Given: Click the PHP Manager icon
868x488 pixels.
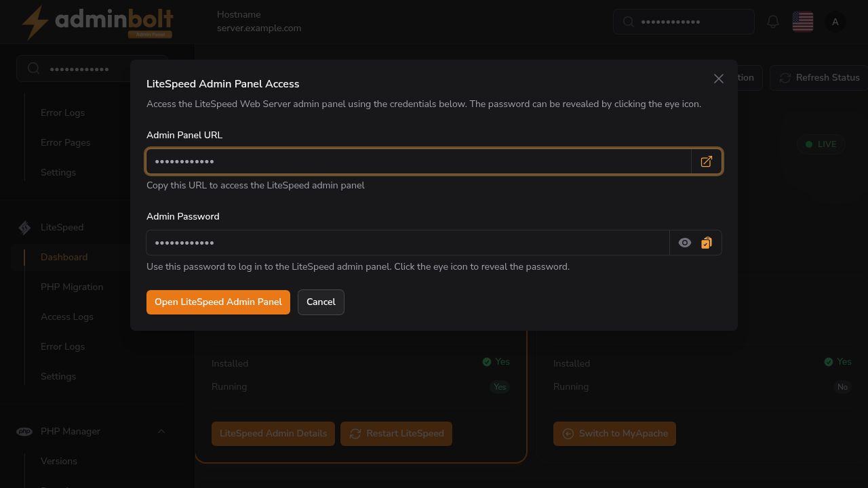Looking at the screenshot, I should point(24,431).
